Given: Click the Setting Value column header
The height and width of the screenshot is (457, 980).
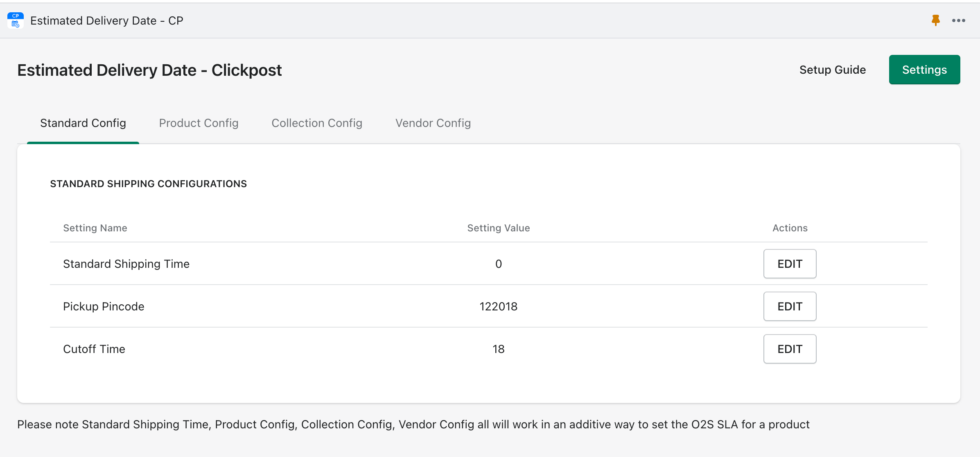Looking at the screenshot, I should point(498,228).
